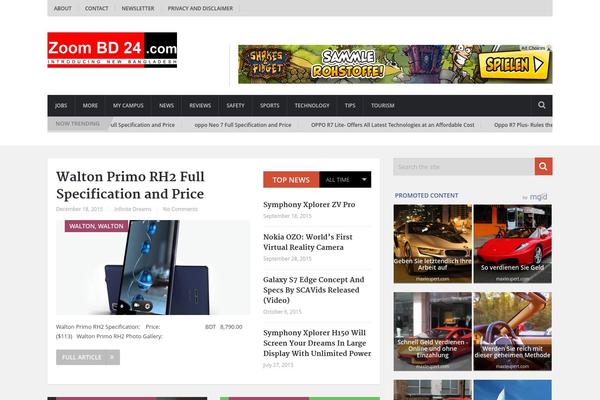Image resolution: width=600 pixels, height=400 pixels.
Task: Go to the Reviews section
Action: 200,106
